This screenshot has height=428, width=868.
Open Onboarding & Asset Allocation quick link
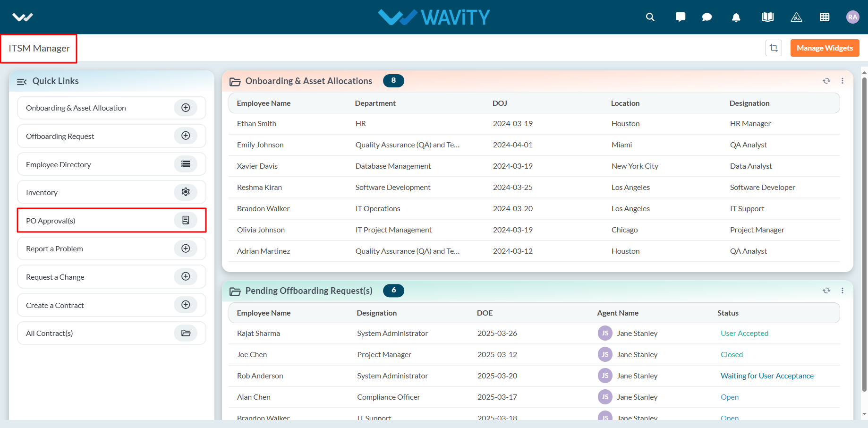(111, 108)
